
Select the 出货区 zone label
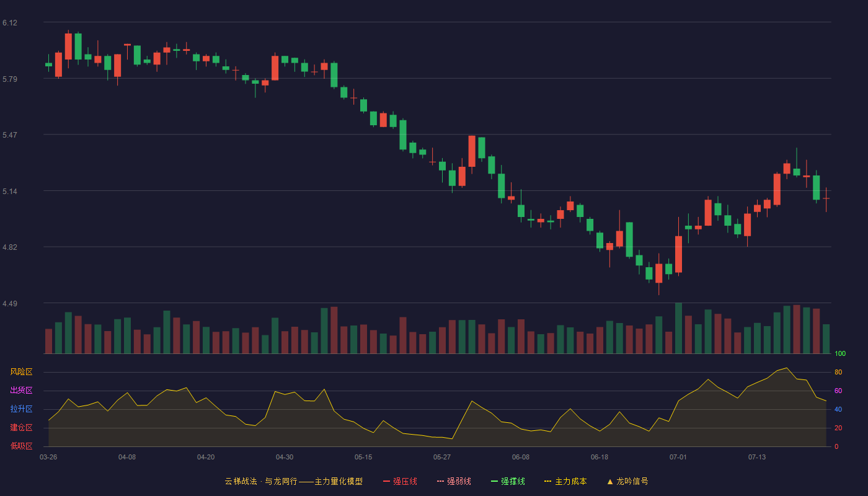click(x=21, y=391)
